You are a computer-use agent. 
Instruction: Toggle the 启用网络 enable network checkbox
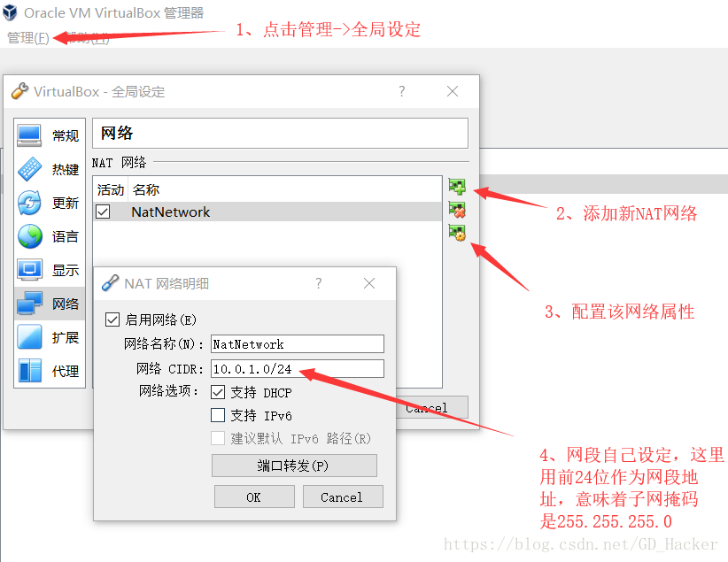(112, 319)
